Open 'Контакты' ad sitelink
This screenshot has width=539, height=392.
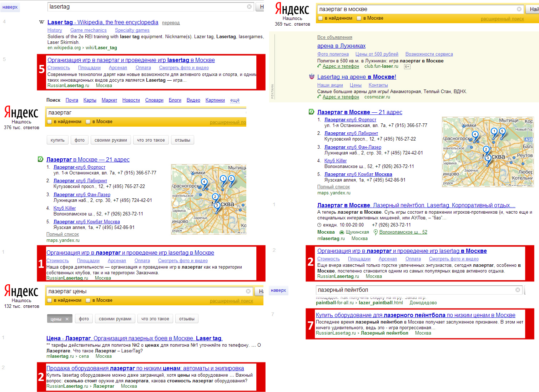(378, 85)
